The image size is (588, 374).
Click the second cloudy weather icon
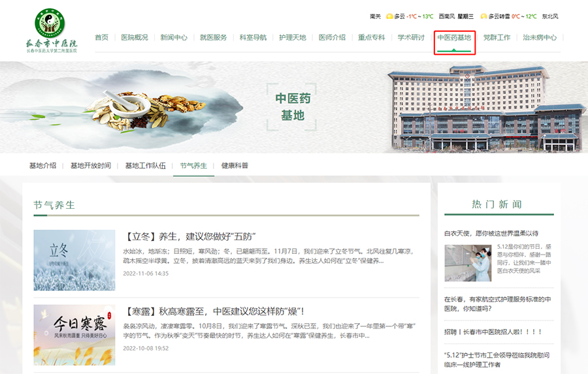(483, 16)
